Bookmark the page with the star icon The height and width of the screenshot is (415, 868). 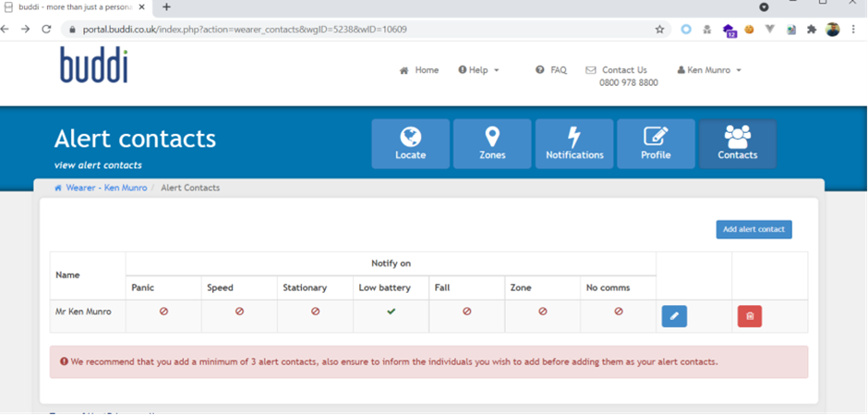[x=660, y=30]
